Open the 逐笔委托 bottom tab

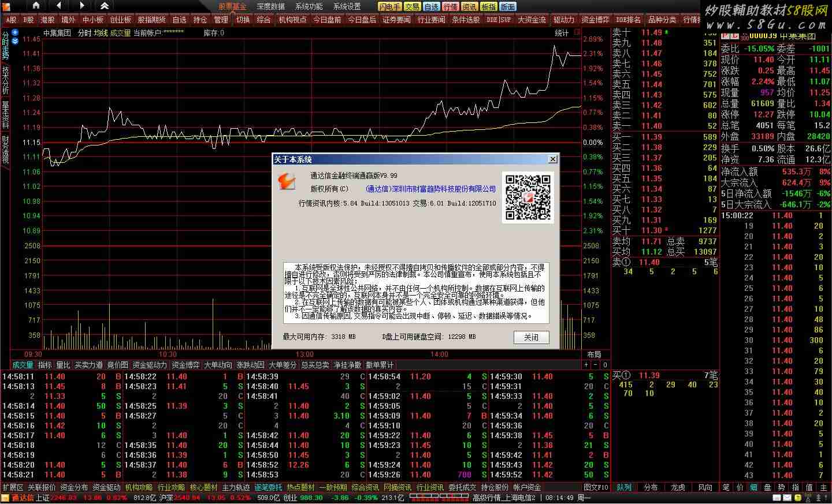tap(268, 487)
